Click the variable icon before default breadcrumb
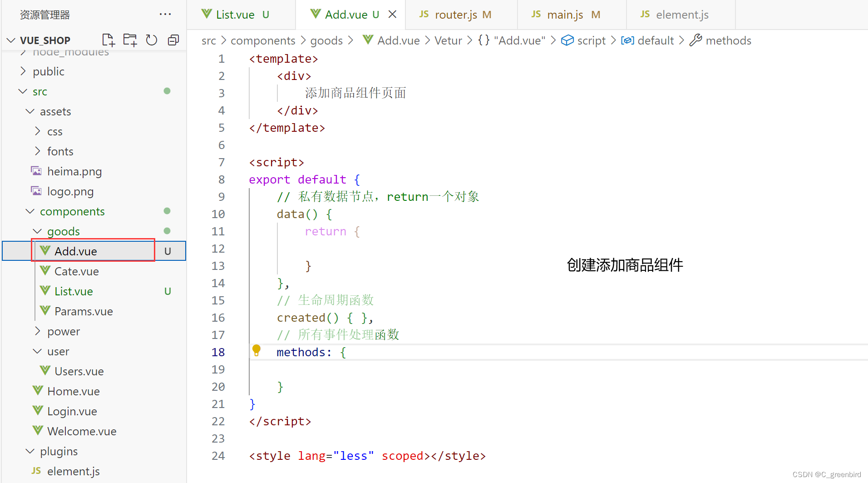Viewport: 868px width, 483px height. pyautogui.click(x=627, y=40)
